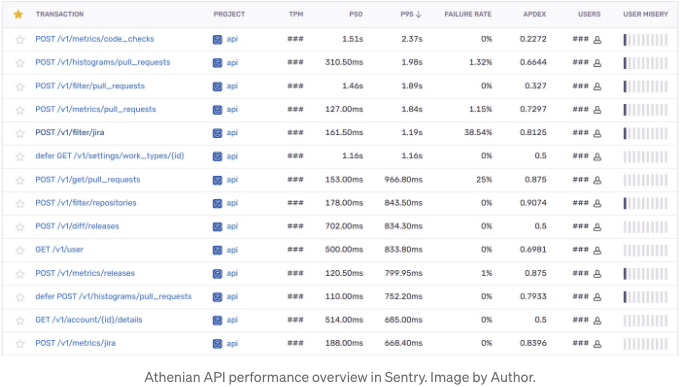Star the GET /v1/user transaction
This screenshot has height=387, width=680.
pos(20,250)
